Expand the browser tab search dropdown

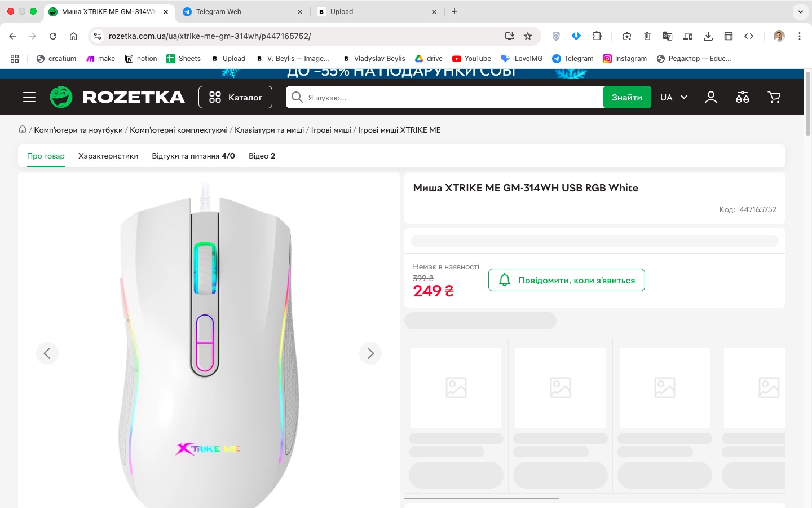[800, 11]
